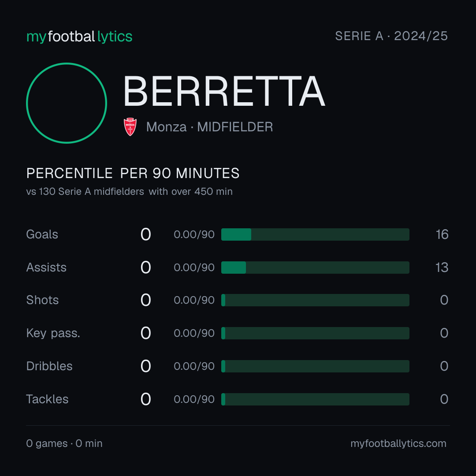The width and height of the screenshot is (476, 476).
Task: Click the Goals percentile bar
Action: coord(315,234)
